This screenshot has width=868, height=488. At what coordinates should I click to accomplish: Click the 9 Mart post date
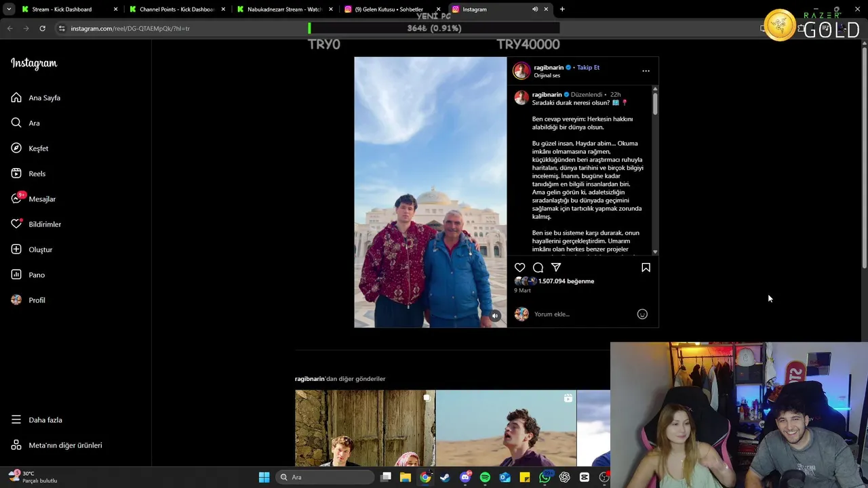pos(522,290)
